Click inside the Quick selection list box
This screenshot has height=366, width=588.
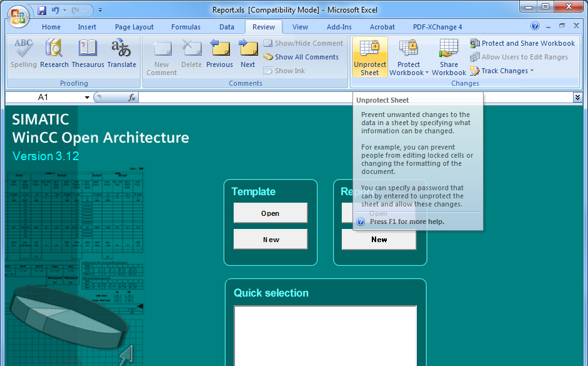pyautogui.click(x=325, y=335)
